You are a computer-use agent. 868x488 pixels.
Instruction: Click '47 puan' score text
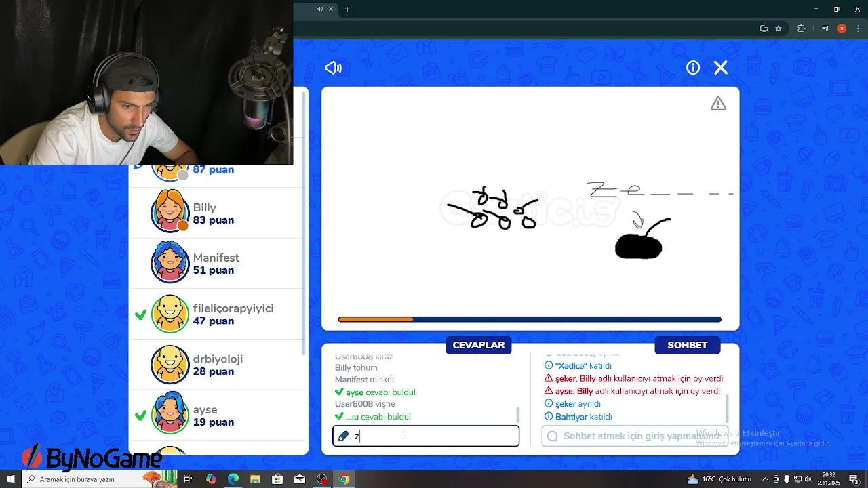click(x=214, y=321)
